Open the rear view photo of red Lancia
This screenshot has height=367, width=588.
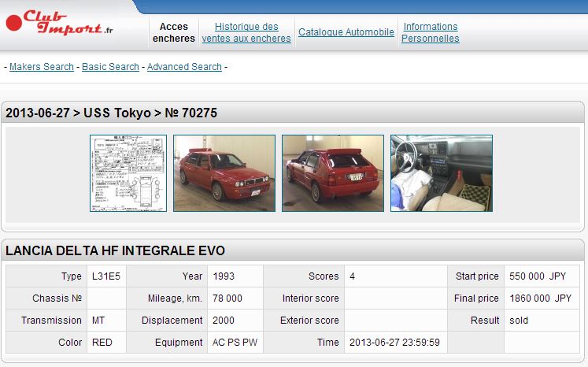[333, 173]
